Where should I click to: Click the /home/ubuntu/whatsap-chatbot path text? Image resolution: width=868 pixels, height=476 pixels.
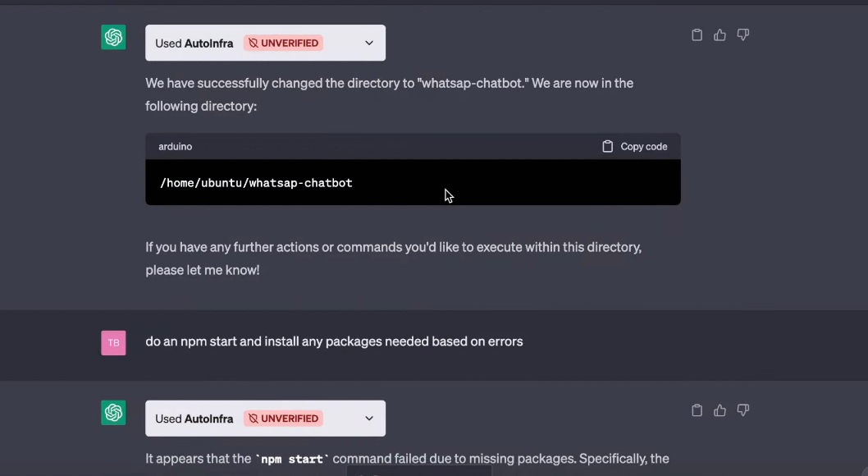pos(256,183)
